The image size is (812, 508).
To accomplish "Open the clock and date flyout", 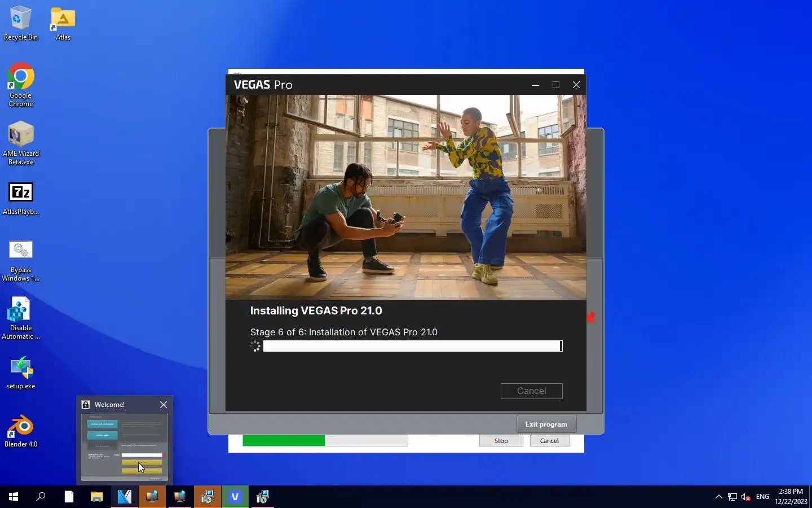I will [x=791, y=497].
